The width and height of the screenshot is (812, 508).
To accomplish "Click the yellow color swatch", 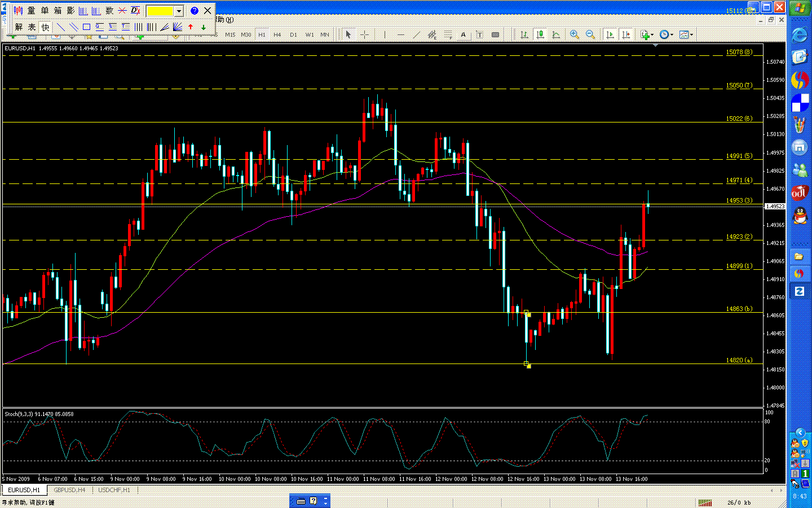I will [x=160, y=11].
